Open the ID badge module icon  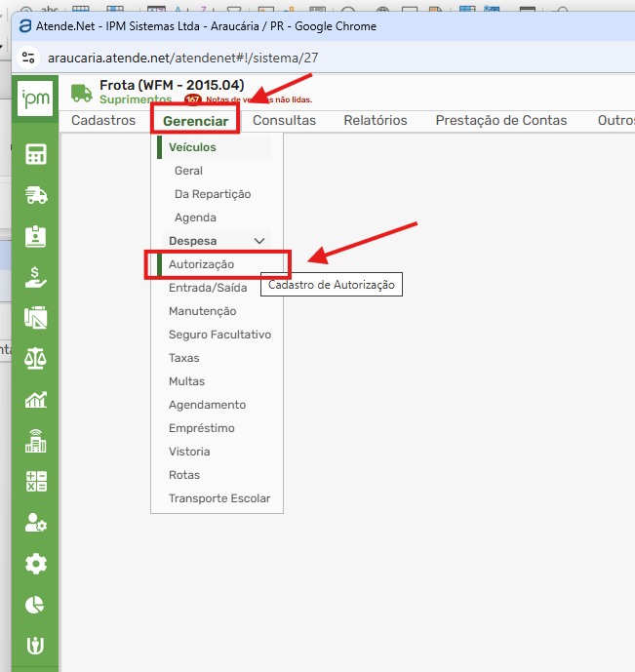(x=35, y=236)
